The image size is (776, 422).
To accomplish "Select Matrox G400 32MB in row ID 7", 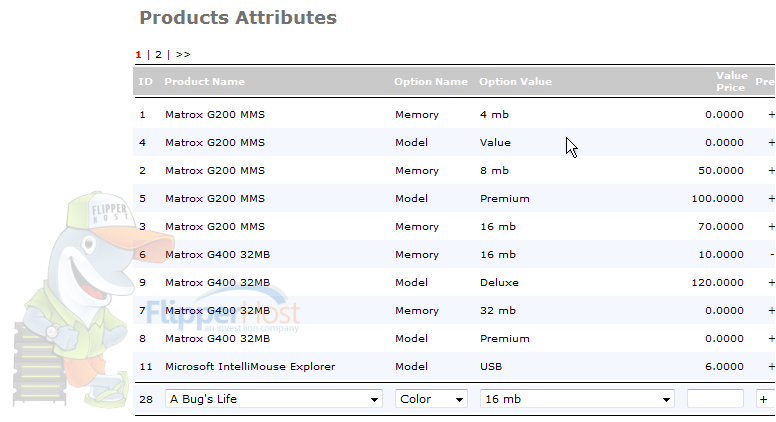I will point(217,311).
